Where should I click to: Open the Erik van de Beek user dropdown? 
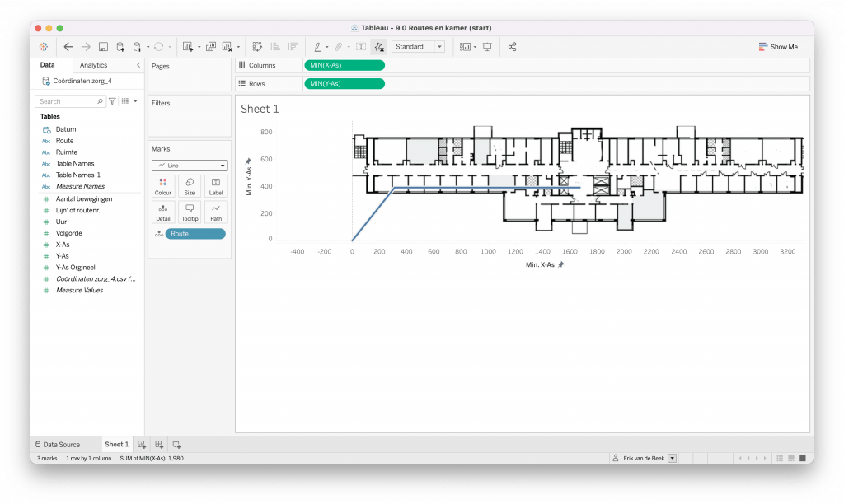point(673,458)
